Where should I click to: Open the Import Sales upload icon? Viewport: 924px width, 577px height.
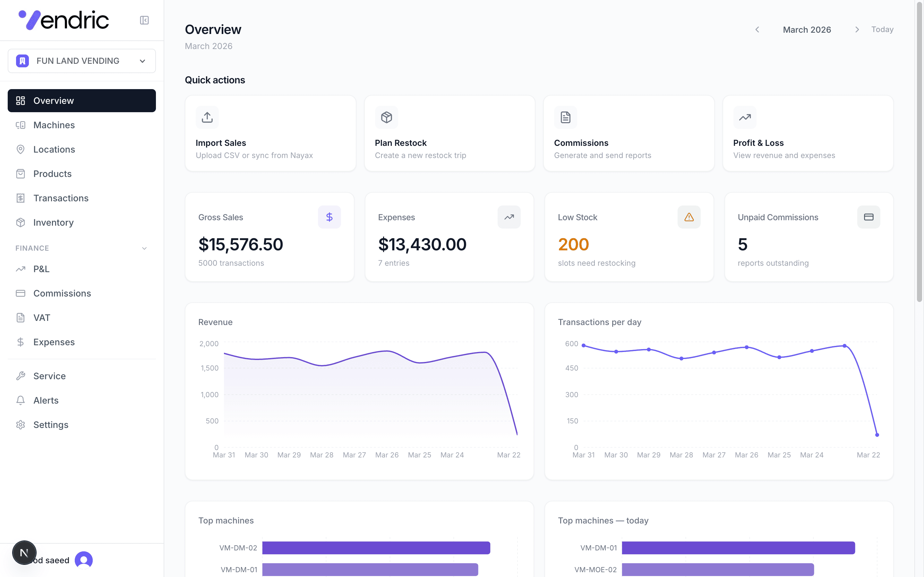[x=207, y=117]
